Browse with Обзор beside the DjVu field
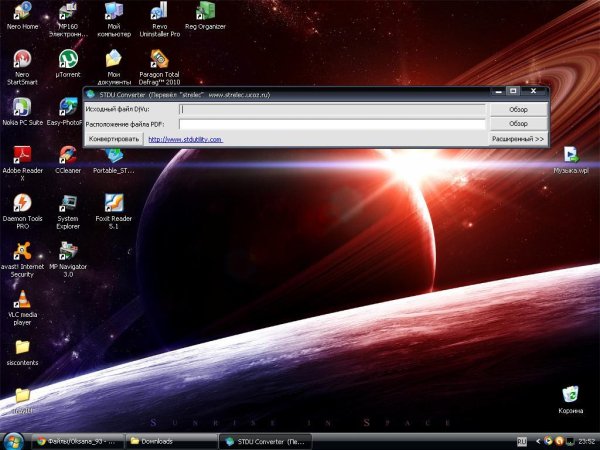This screenshot has height=450, width=600. pos(518,109)
